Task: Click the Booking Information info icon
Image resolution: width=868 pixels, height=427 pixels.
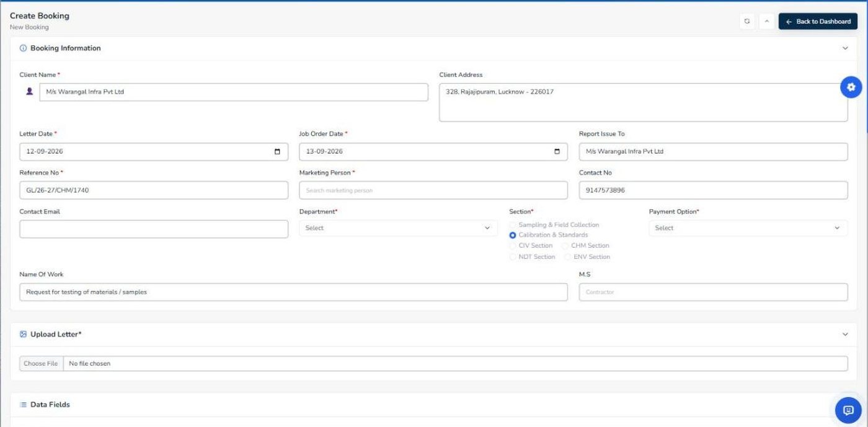Action: pos(23,48)
